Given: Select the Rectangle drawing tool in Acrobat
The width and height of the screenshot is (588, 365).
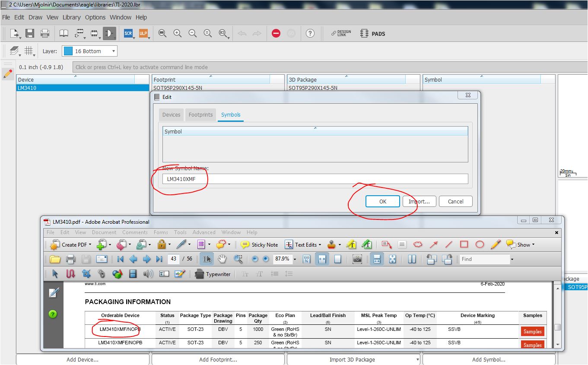Looking at the screenshot, I should pos(464,244).
